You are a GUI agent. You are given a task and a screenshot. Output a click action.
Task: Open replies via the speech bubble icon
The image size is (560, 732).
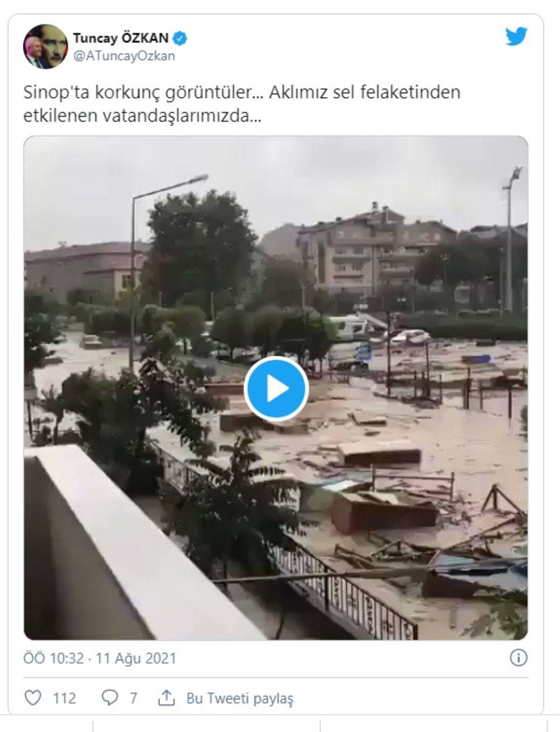click(110, 698)
